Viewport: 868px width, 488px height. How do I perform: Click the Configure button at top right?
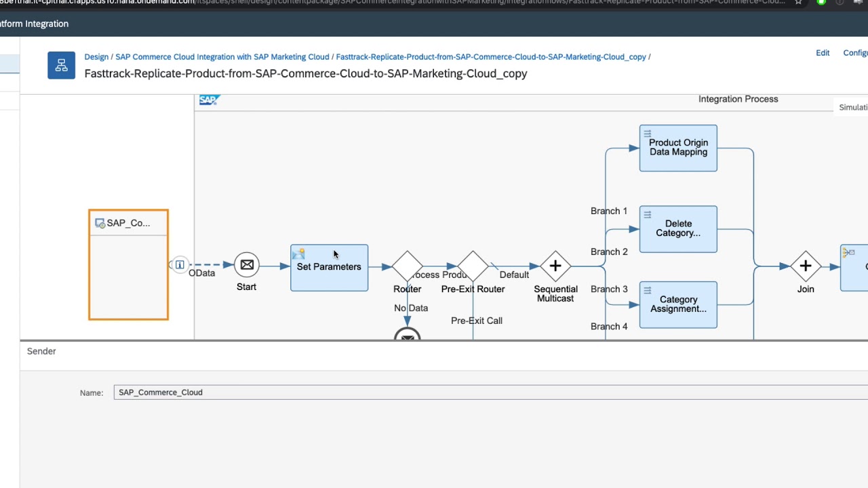[x=856, y=53]
